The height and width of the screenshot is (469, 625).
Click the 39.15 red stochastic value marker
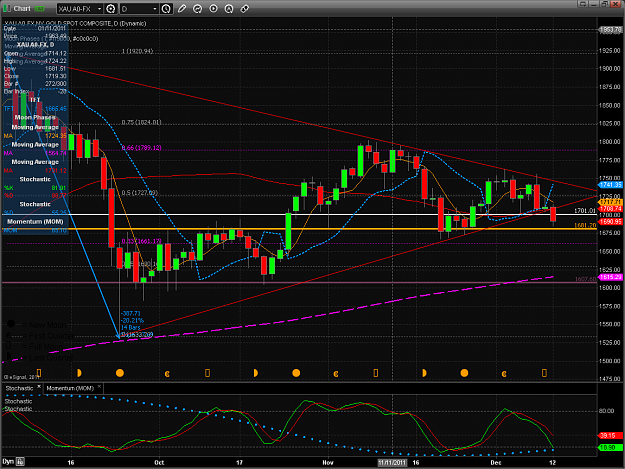(610, 436)
